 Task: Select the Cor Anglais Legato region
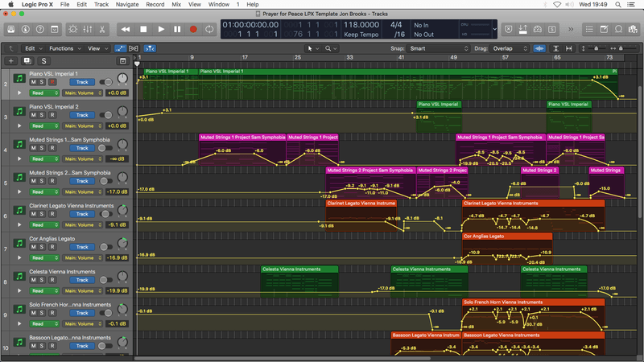click(507, 249)
